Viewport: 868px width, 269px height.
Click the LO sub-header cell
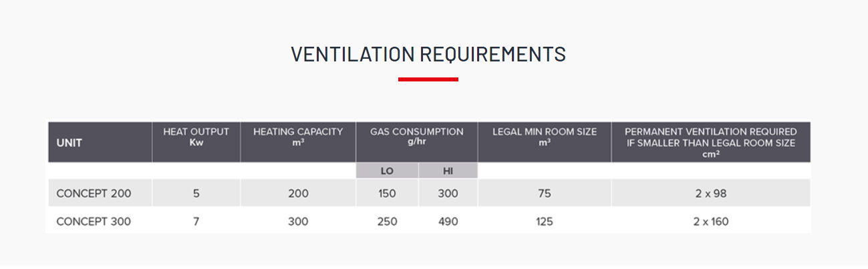click(x=387, y=171)
